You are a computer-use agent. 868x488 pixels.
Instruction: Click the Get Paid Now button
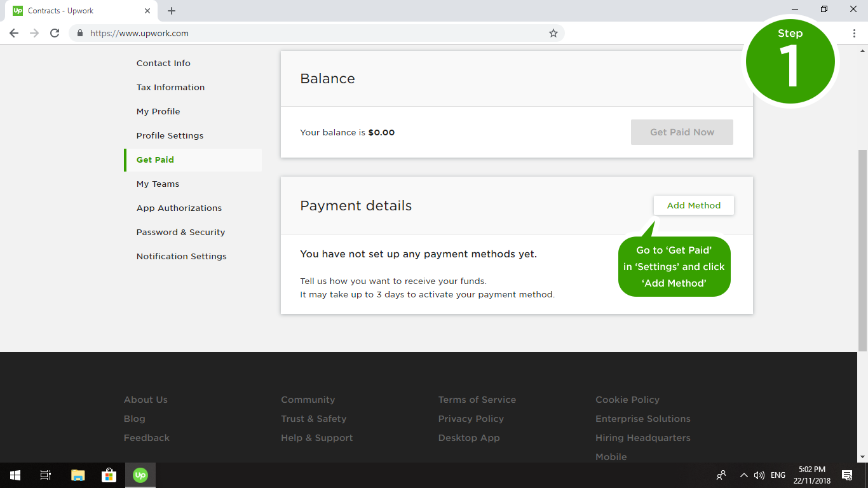(682, 132)
